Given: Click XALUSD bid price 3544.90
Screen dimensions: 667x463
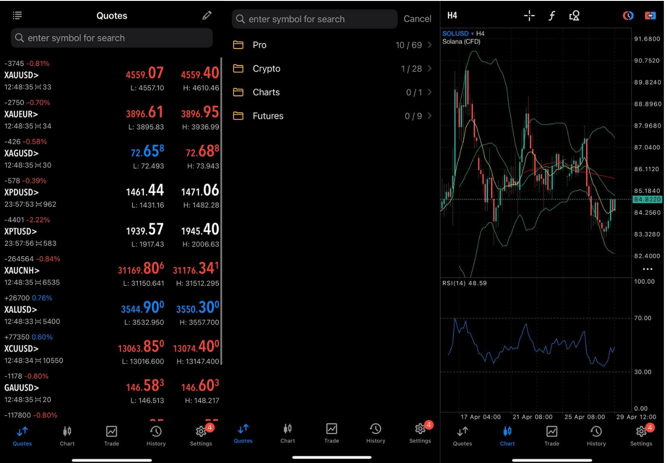Looking at the screenshot, I should pyautogui.click(x=143, y=308).
